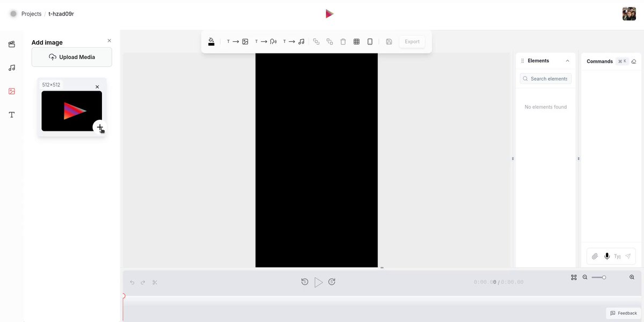Open the text sidebar tab
Screen dimensions: 644x322
[12, 115]
